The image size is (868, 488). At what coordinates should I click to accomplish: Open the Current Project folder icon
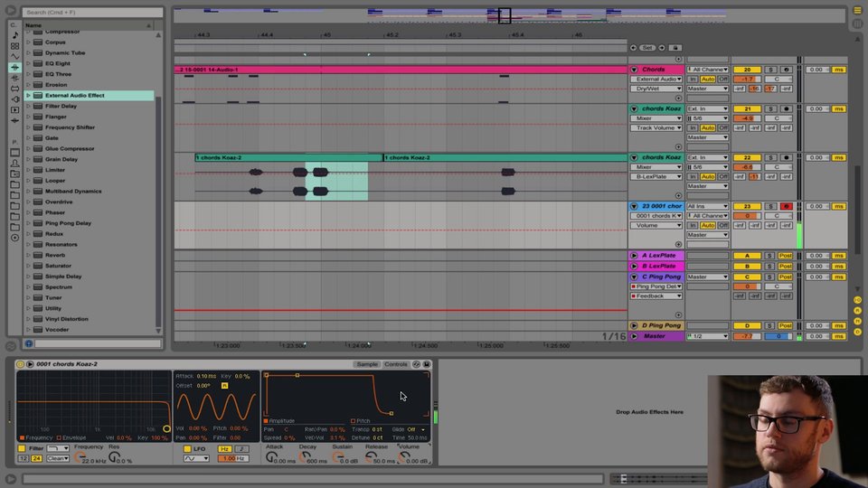coord(15,174)
